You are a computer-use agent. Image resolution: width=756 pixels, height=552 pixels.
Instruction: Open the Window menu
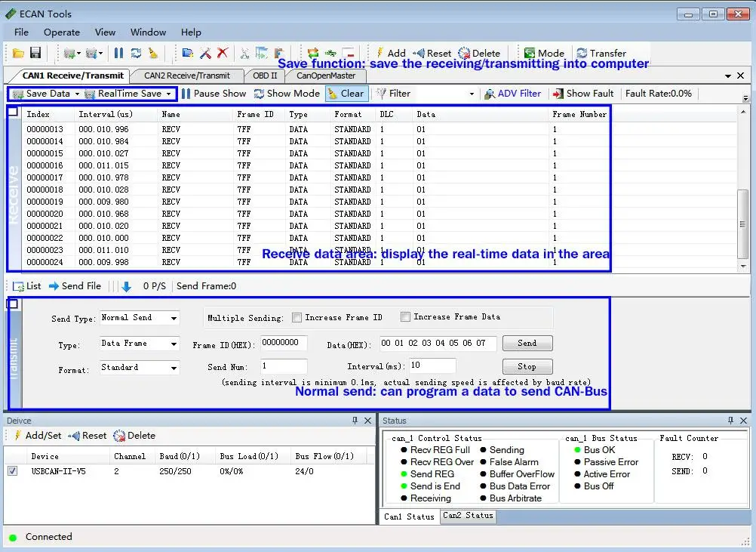[148, 32]
